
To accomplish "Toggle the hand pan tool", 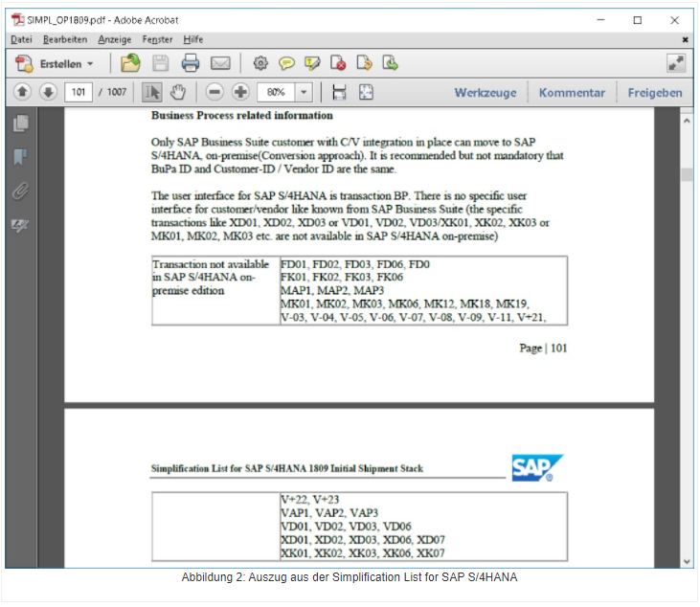I will point(177,93).
